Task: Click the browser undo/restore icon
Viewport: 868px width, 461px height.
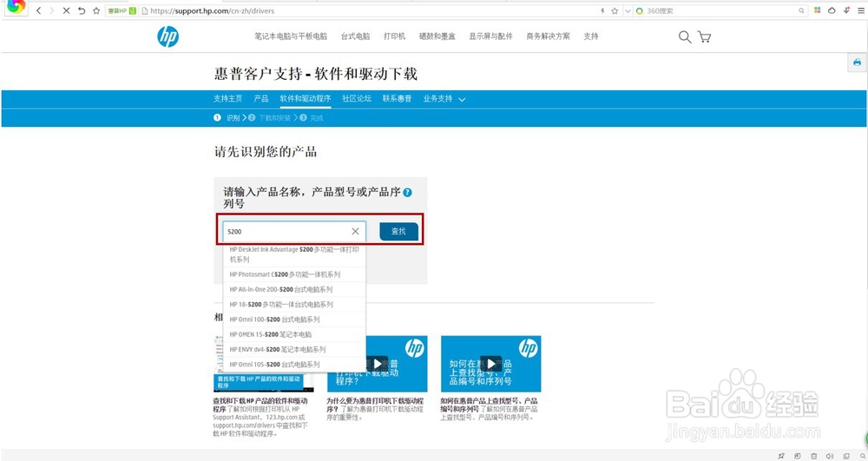Action: (x=82, y=10)
